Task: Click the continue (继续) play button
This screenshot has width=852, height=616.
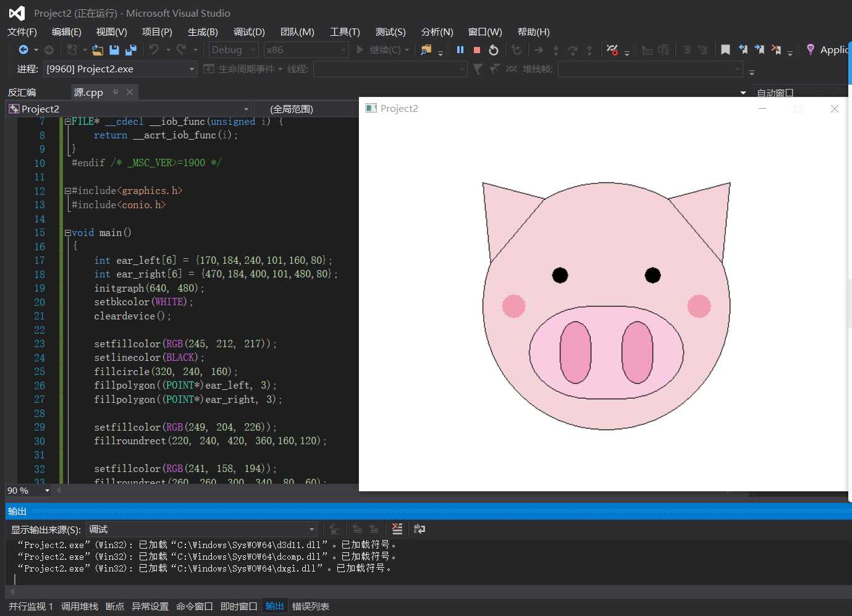Action: coord(360,49)
